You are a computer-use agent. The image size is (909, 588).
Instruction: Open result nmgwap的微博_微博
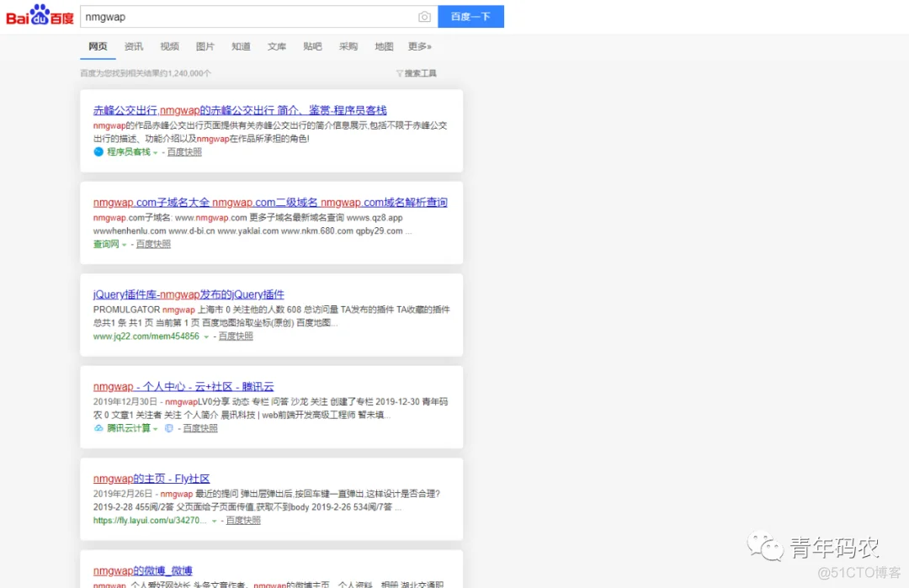[x=142, y=570]
